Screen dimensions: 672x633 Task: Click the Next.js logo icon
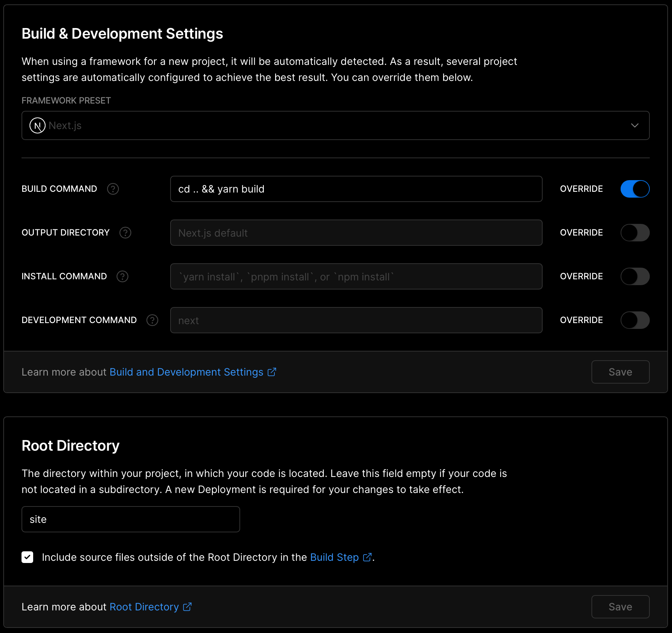coord(37,126)
